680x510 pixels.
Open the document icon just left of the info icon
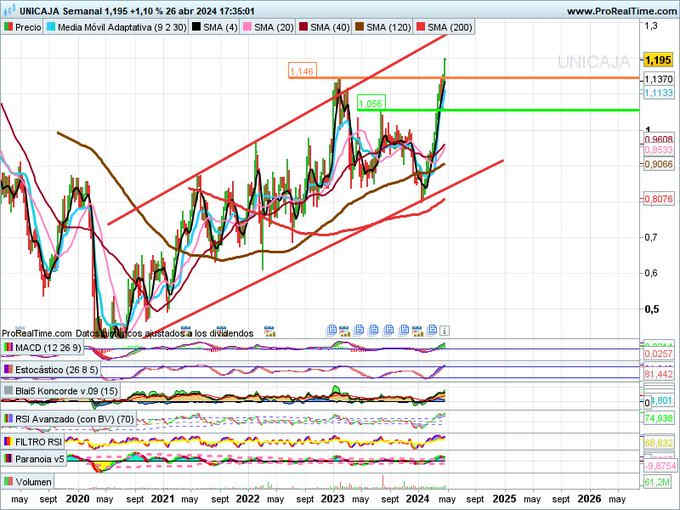pos(432,330)
